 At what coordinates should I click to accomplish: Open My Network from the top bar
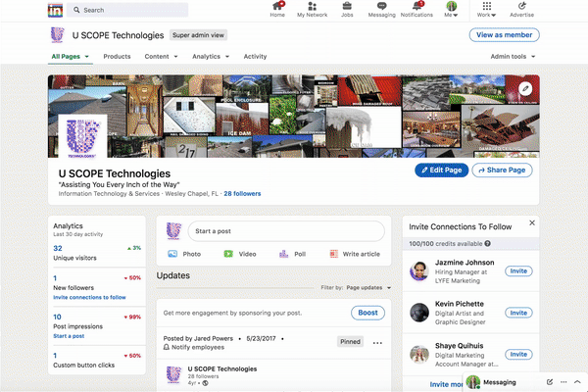pos(312,10)
